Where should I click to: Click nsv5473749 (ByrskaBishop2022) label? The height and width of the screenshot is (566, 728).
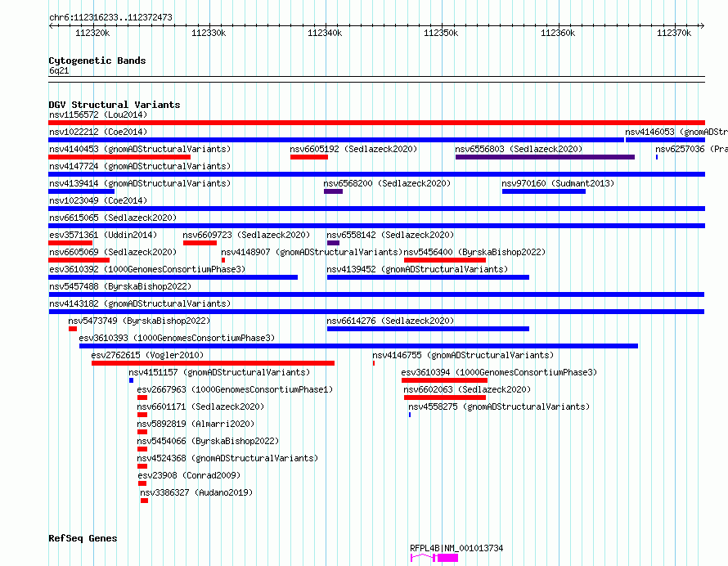pyautogui.click(x=139, y=321)
